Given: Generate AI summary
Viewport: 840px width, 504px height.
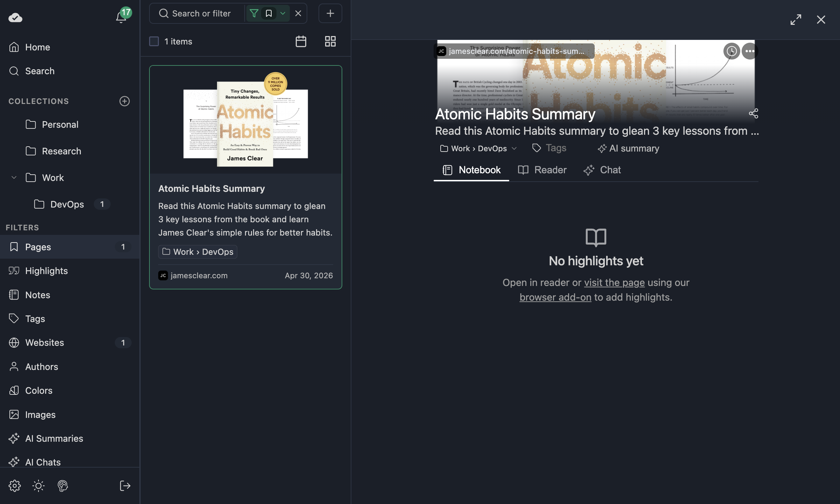Looking at the screenshot, I should tap(628, 148).
